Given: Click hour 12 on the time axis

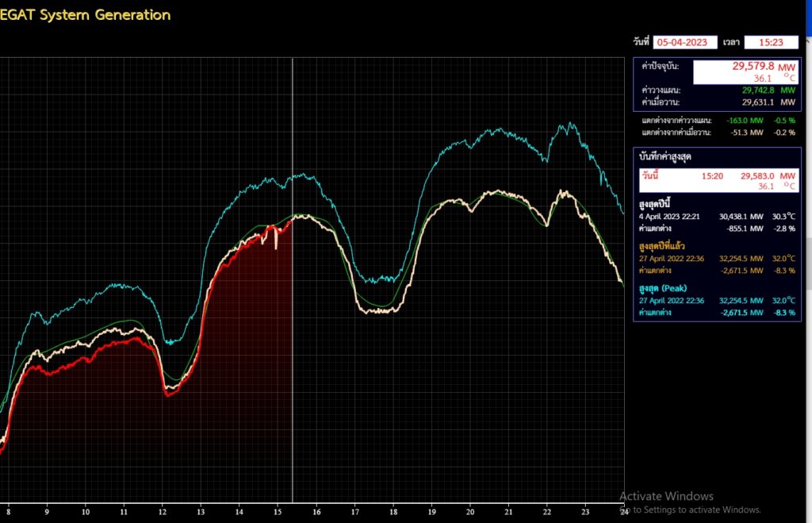Looking at the screenshot, I should (162, 513).
